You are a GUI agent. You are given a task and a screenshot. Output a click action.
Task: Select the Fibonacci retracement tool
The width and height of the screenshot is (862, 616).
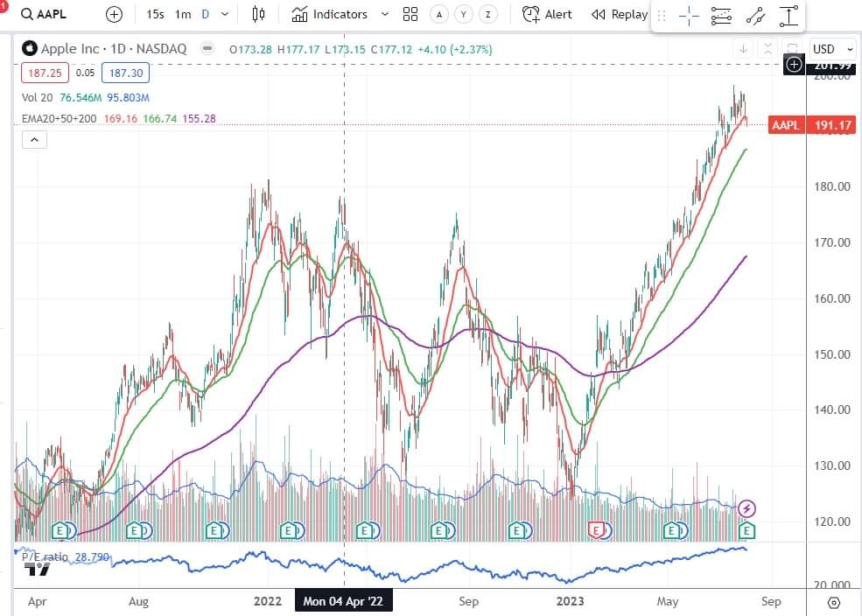pos(721,17)
